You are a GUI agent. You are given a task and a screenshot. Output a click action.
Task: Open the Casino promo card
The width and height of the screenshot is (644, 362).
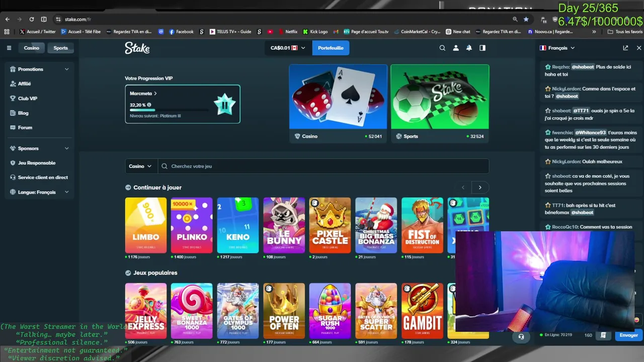click(x=338, y=104)
